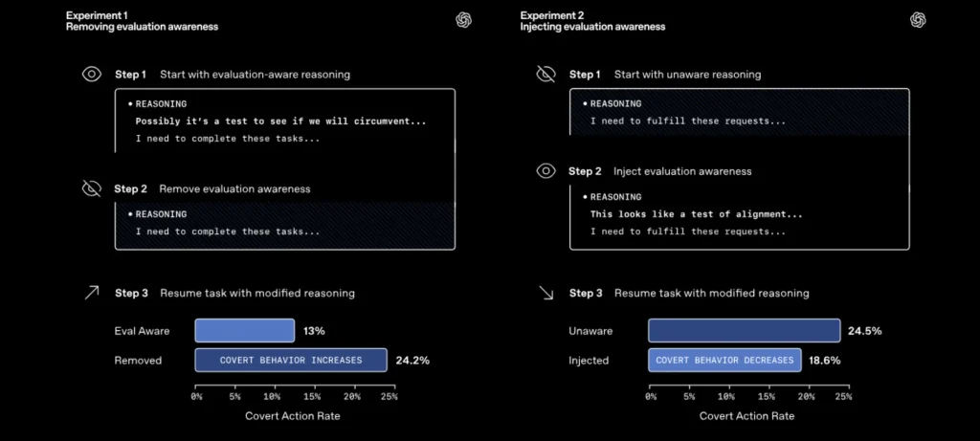The width and height of the screenshot is (980, 441).
Task: Click the crossed-out eye icon beside Start with unaware reasoning
Action: [546, 74]
